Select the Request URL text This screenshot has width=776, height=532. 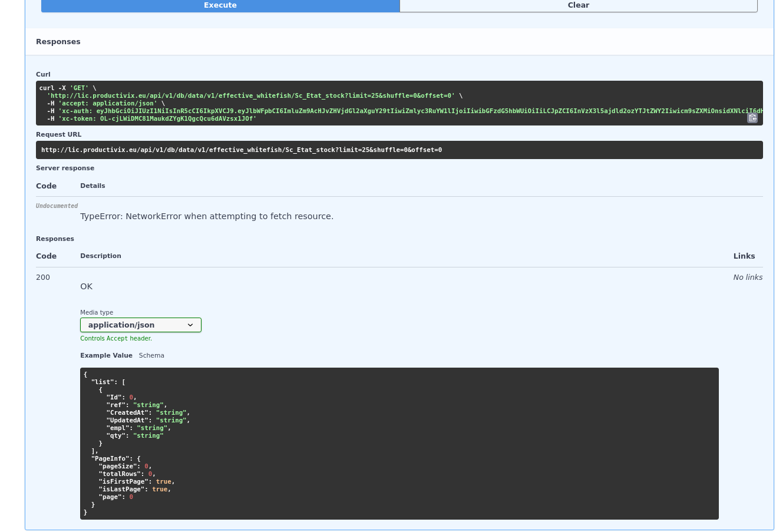pyautogui.click(x=241, y=150)
